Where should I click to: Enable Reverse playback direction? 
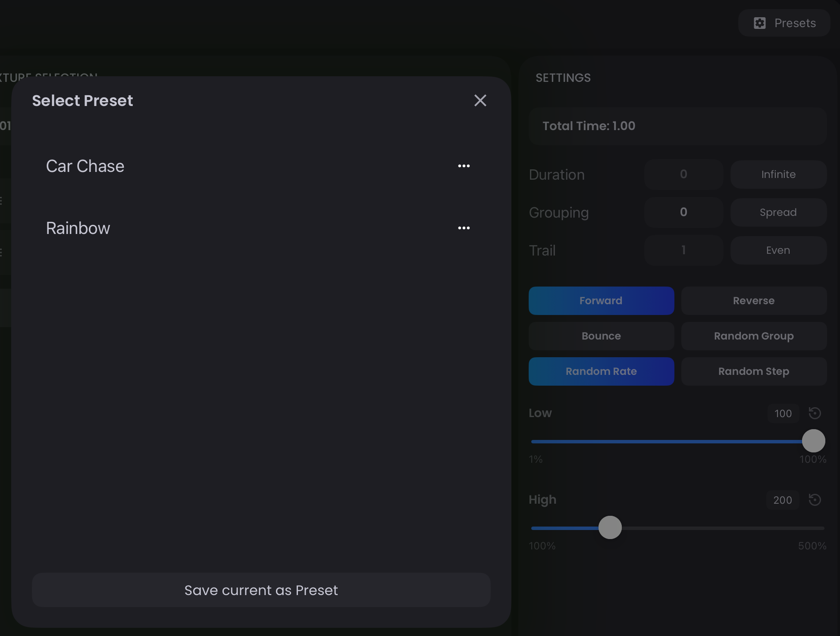(x=753, y=300)
